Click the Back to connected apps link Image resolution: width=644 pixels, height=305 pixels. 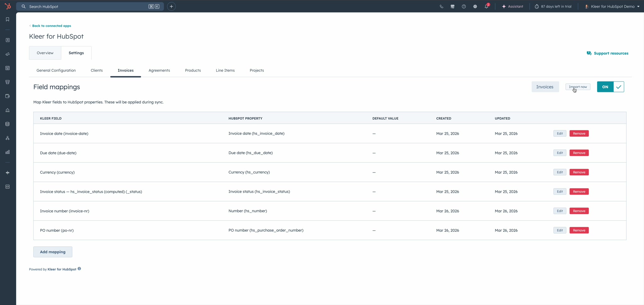50,26
